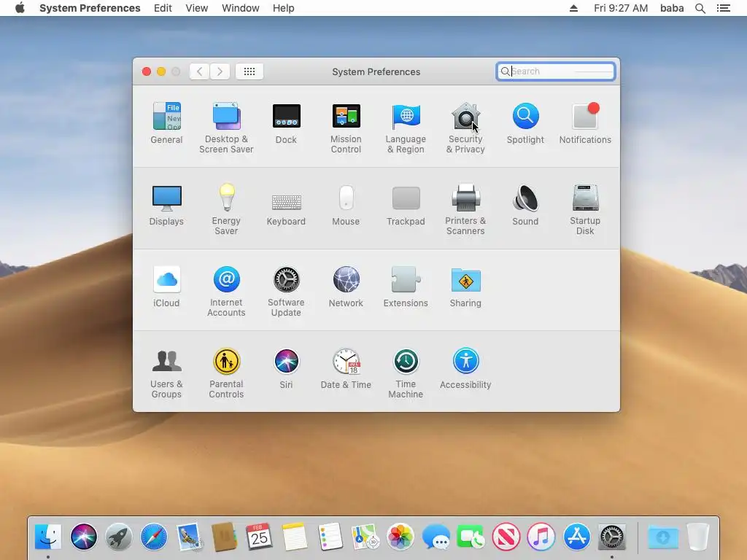
Task: Open Photos from the Dock
Action: 400,537
